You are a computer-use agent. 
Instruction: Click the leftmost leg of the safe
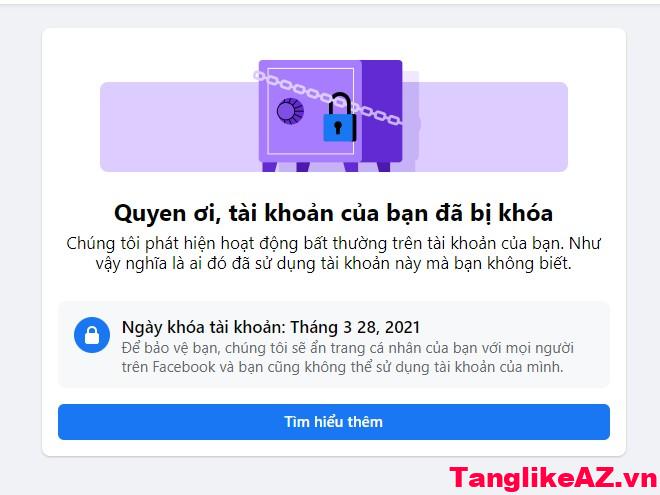[x=269, y=167]
